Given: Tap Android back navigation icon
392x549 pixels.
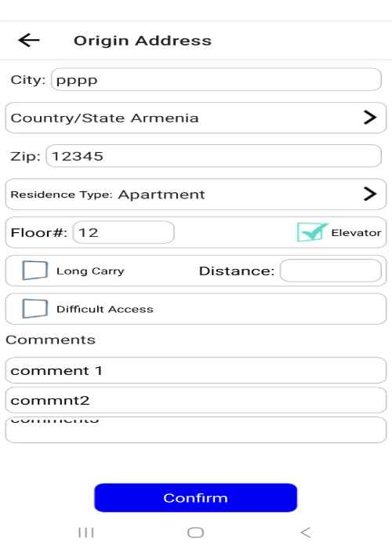Looking at the screenshot, I should click(306, 533).
